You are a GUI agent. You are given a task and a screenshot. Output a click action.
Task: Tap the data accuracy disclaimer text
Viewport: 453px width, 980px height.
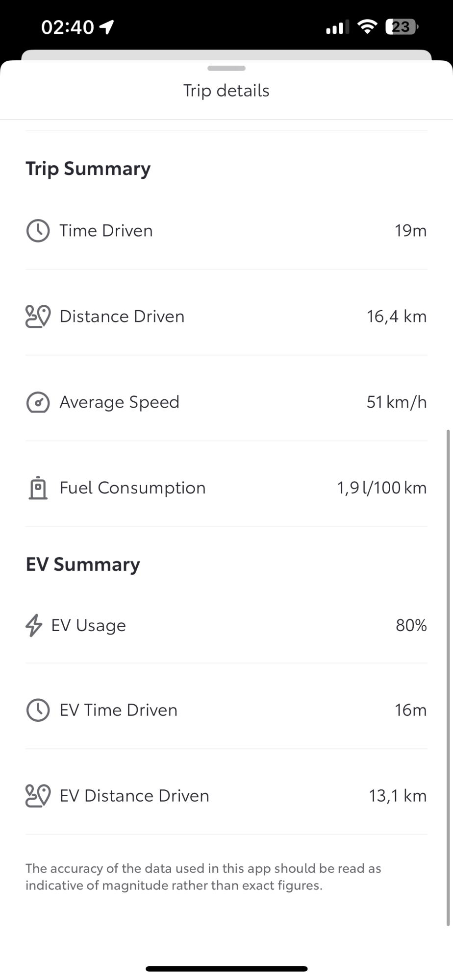[203, 877]
